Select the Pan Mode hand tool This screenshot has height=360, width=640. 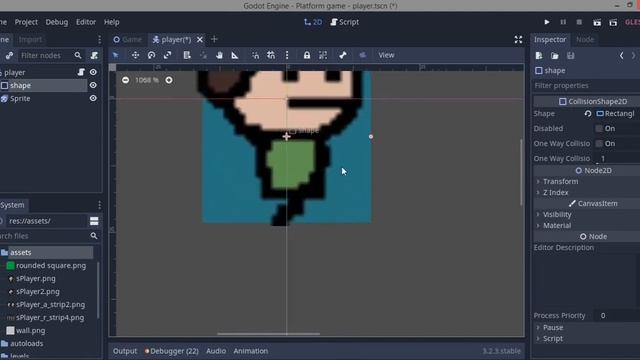219,55
